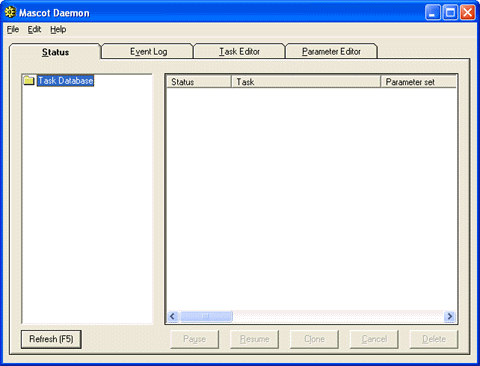Switch to the Parameter Editor tab
Viewport: 480px width, 366px height.
pos(331,51)
